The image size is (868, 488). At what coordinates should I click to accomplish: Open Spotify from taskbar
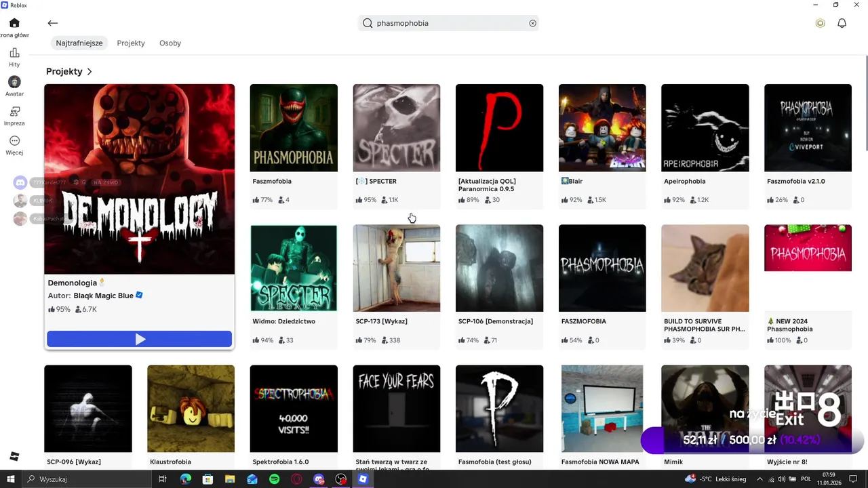pyautogui.click(x=274, y=479)
